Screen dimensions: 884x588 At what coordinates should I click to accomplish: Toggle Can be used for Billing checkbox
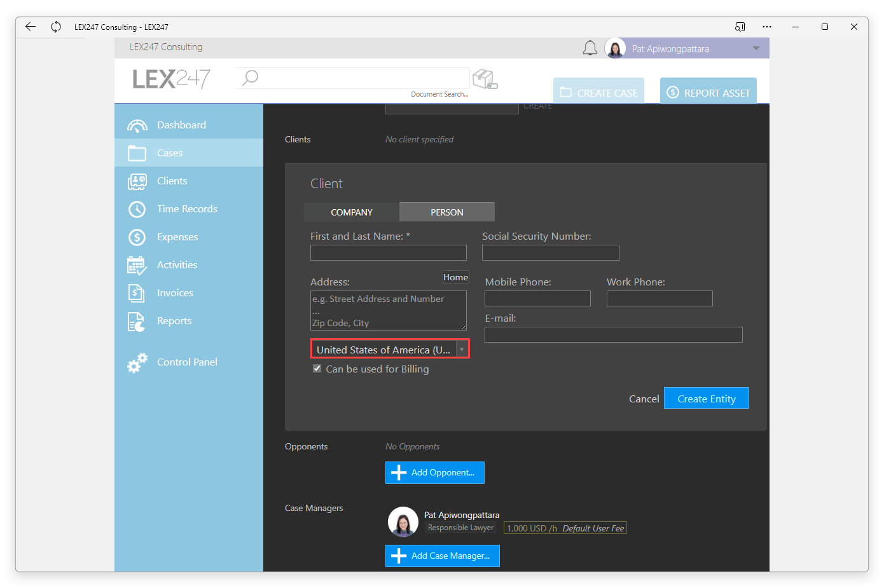tap(317, 369)
